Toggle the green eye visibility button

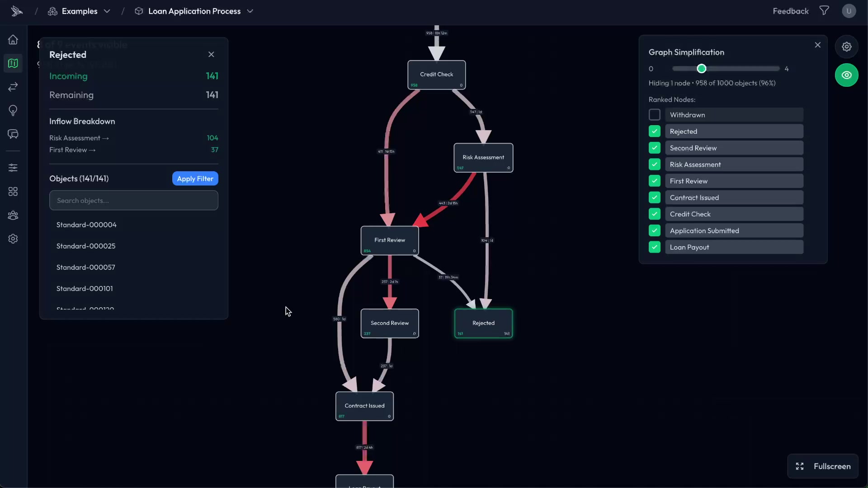coord(847,75)
